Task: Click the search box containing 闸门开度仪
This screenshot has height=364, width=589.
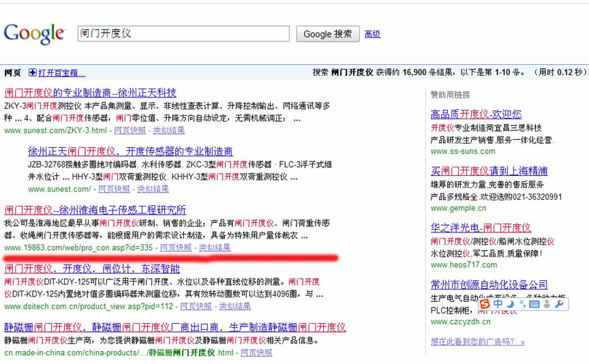Action: pos(183,33)
